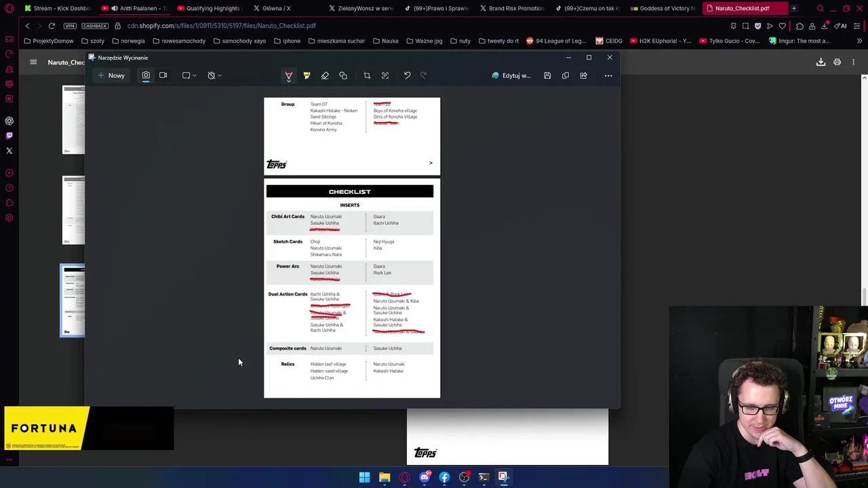The width and height of the screenshot is (868, 488).
Task: Toggle the PDF viewer sidebar hamburger
Action: [33, 62]
